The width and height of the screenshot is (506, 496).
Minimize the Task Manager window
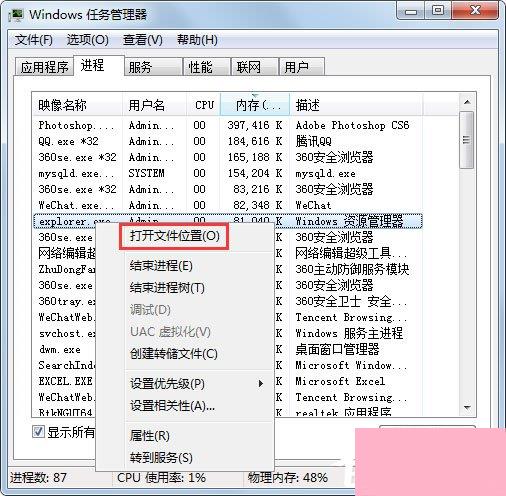click(x=411, y=11)
